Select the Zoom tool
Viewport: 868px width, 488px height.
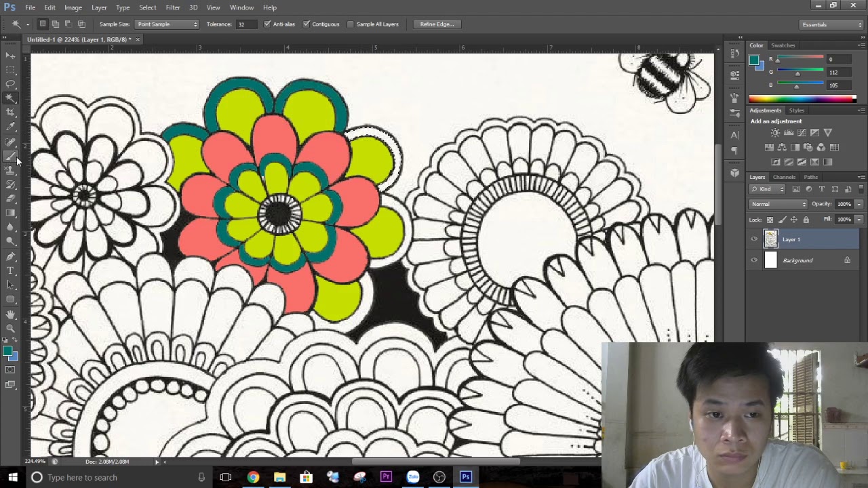pos(10,329)
